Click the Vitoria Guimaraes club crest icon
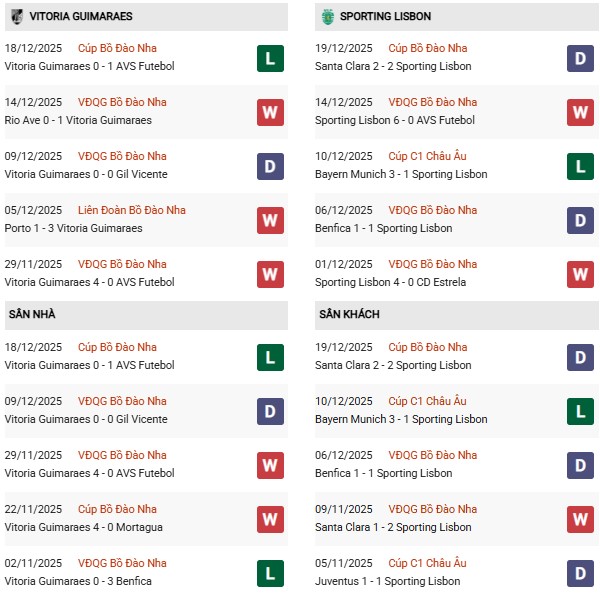600x595 pixels. click(16, 16)
